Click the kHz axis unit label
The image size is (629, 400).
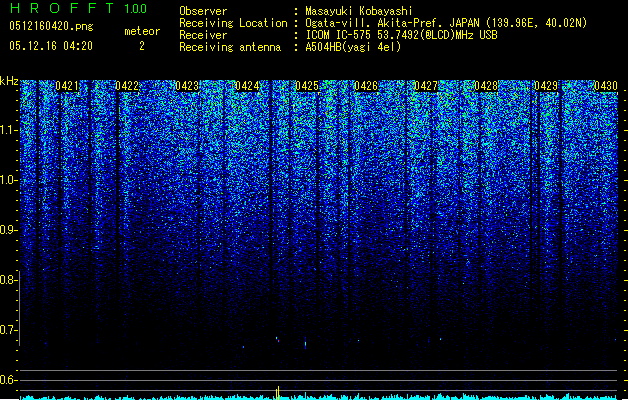(9, 81)
